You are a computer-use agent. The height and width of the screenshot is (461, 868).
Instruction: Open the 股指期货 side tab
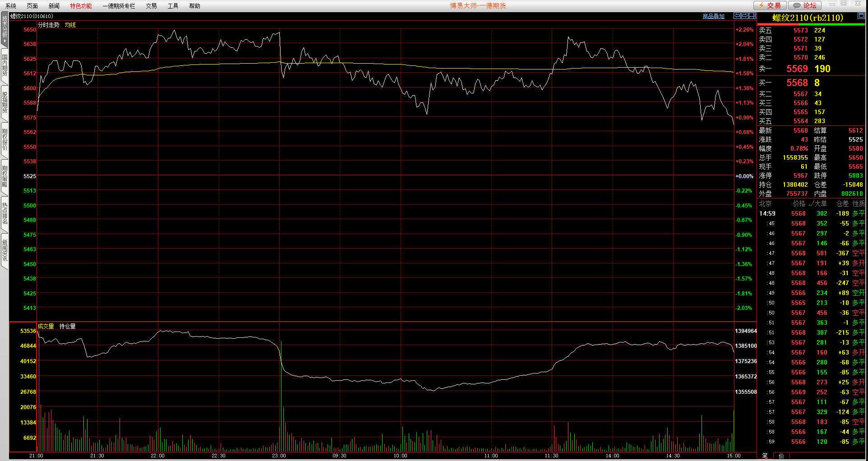(5, 102)
